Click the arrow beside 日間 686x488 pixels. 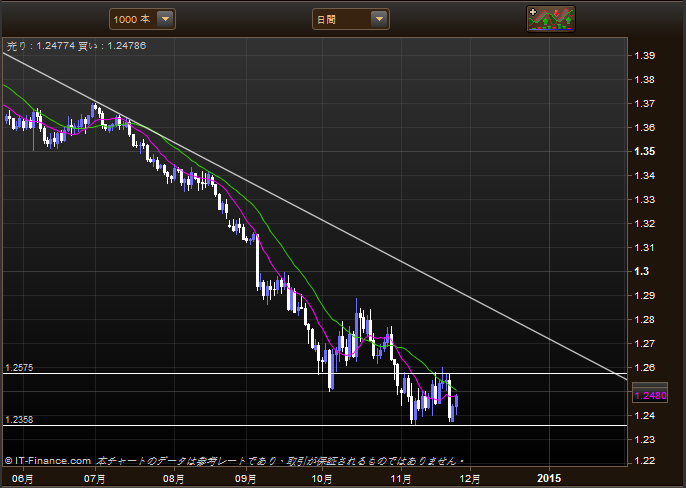pyautogui.click(x=379, y=19)
